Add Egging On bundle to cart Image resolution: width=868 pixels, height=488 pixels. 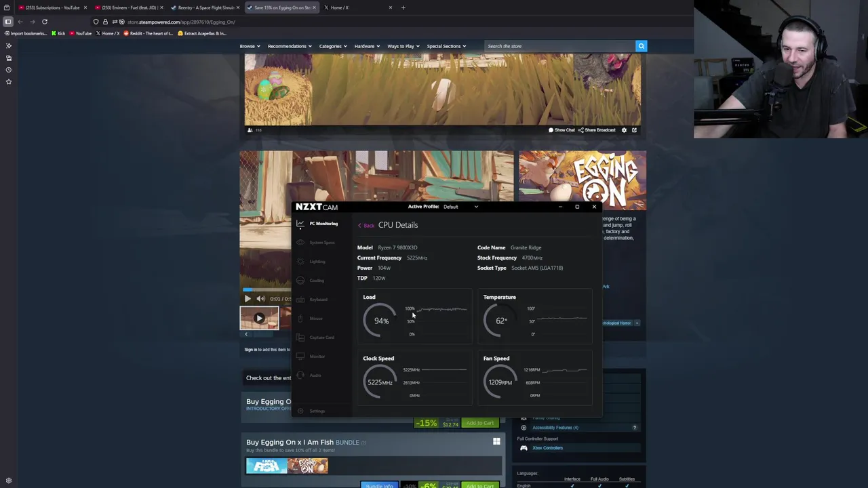click(x=479, y=485)
